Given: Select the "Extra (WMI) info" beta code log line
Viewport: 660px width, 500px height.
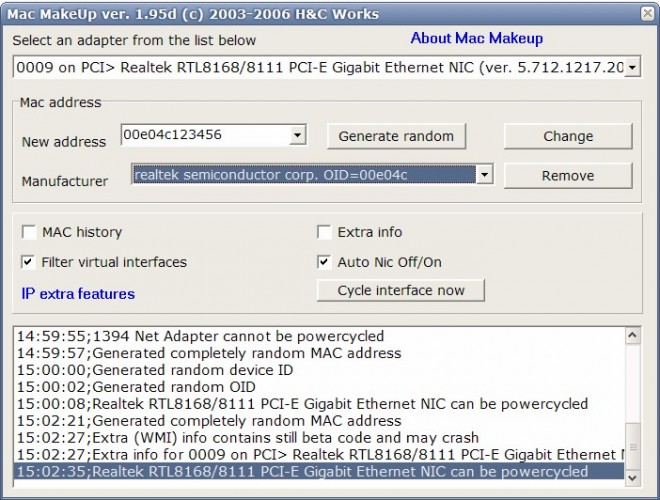Looking at the screenshot, I should click(319, 438).
